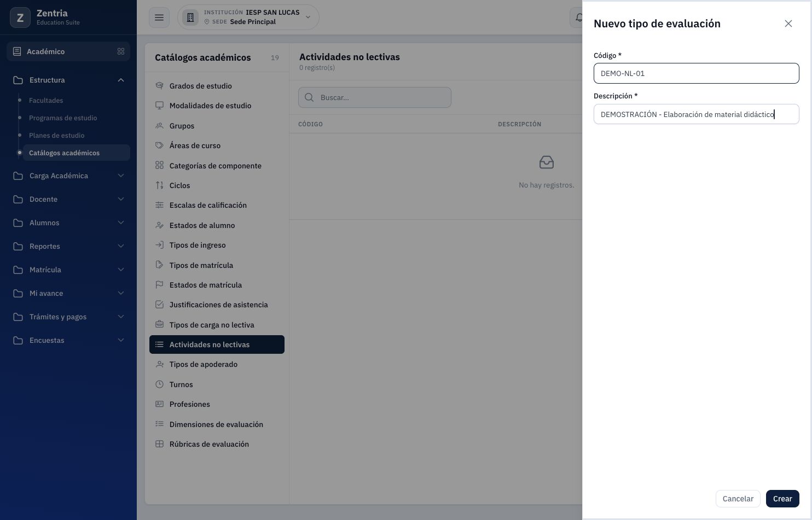This screenshot has height=520, width=812.
Task: Open the institution and sede dropdown
Action: click(248, 17)
